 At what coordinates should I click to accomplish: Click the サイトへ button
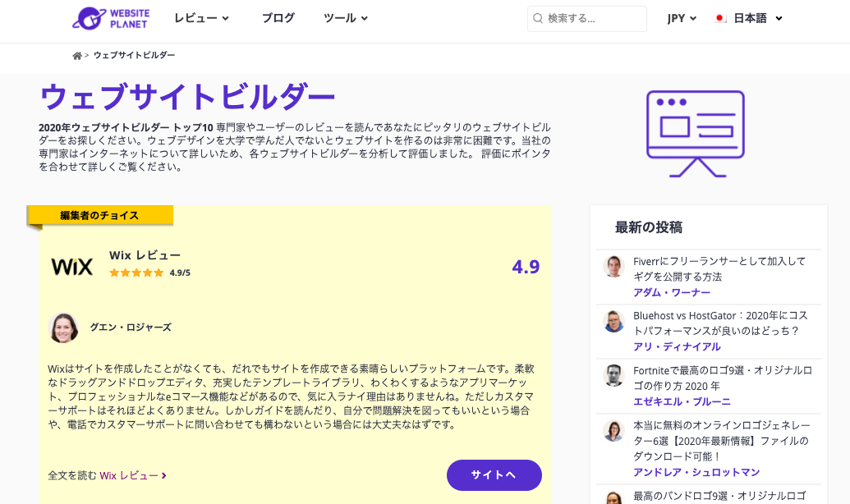click(494, 475)
